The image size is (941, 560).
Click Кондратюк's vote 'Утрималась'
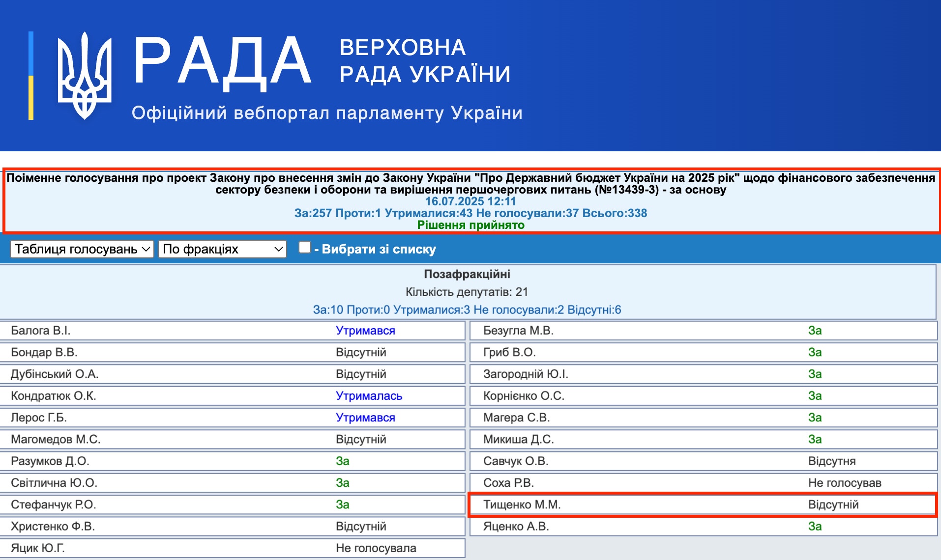point(369,396)
